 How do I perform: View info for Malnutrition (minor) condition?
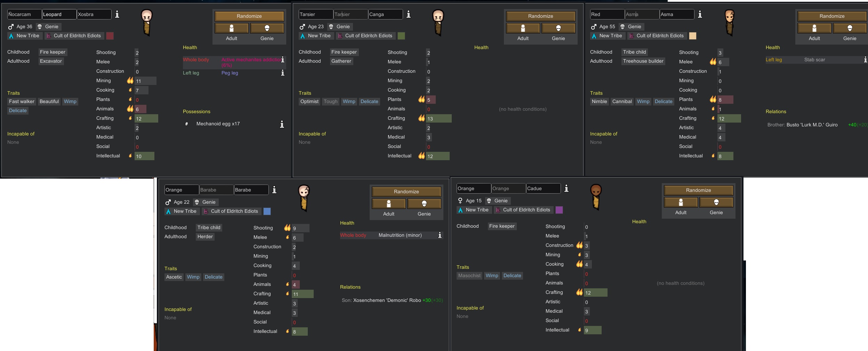tap(440, 235)
